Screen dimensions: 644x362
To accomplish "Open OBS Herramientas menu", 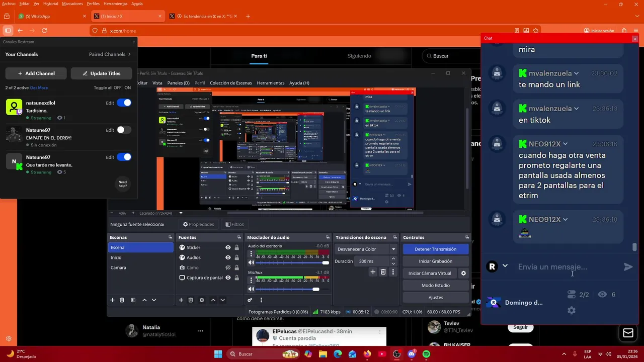I will pos(270,83).
